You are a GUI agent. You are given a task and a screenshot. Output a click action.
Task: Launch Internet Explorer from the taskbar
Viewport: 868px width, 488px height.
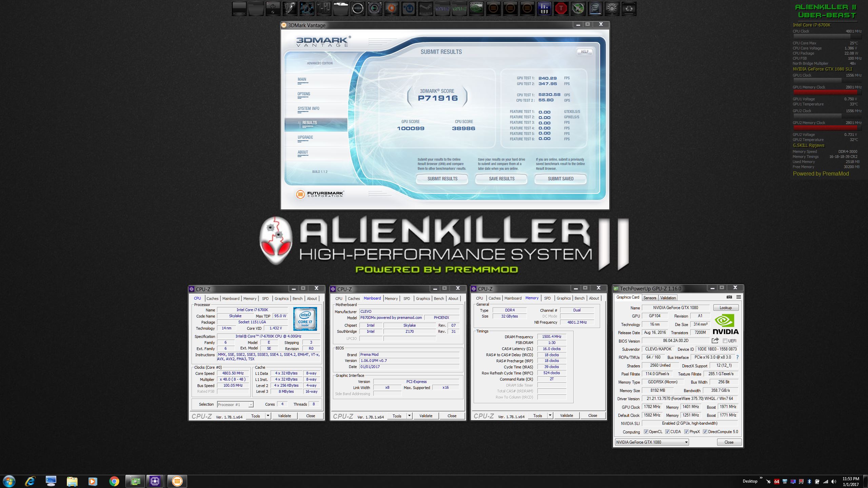pyautogui.click(x=30, y=481)
